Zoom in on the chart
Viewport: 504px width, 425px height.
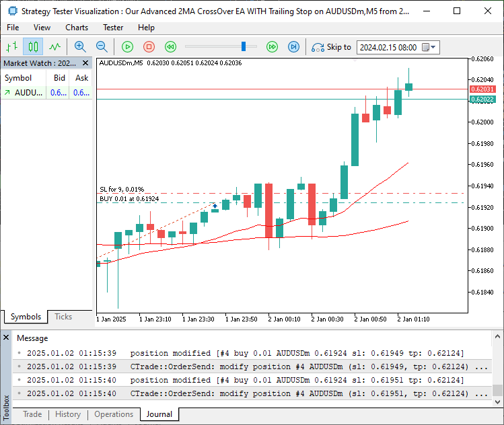click(80, 47)
